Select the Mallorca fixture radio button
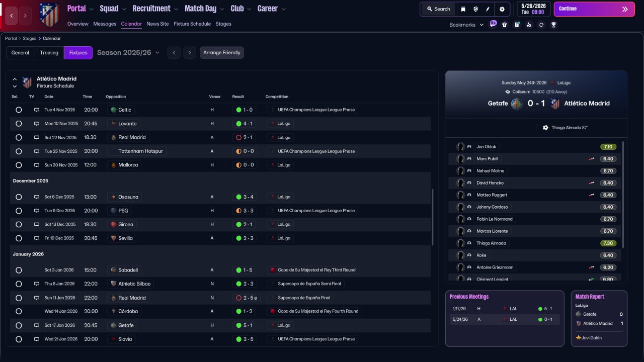 coord(19,165)
